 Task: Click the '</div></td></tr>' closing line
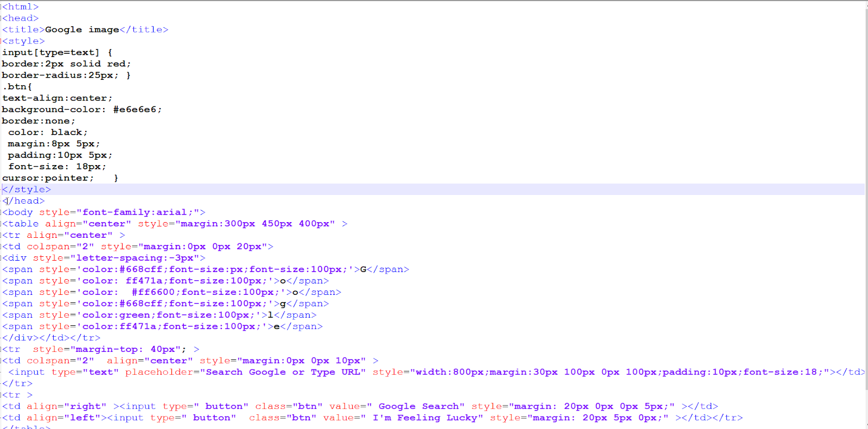coord(52,337)
